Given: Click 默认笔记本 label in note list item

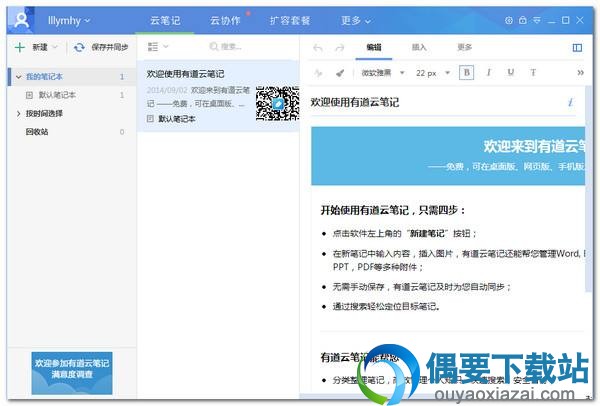Looking at the screenshot, I should click(x=176, y=119).
